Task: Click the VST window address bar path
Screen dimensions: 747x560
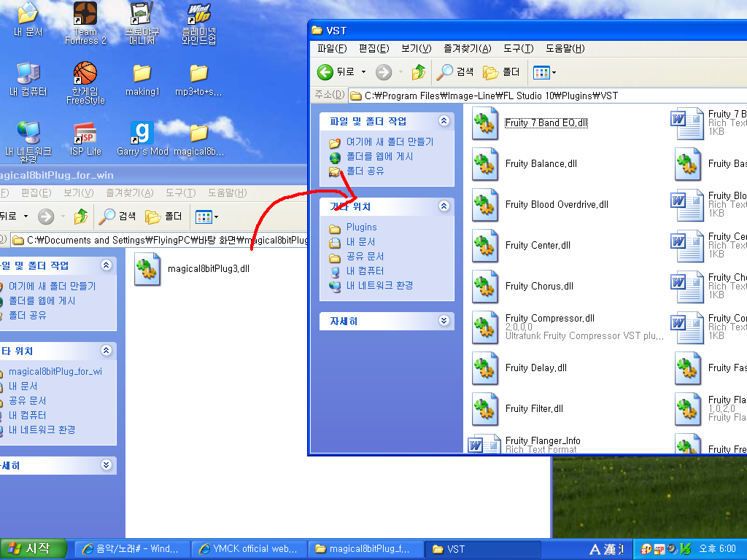Action: coord(548,96)
